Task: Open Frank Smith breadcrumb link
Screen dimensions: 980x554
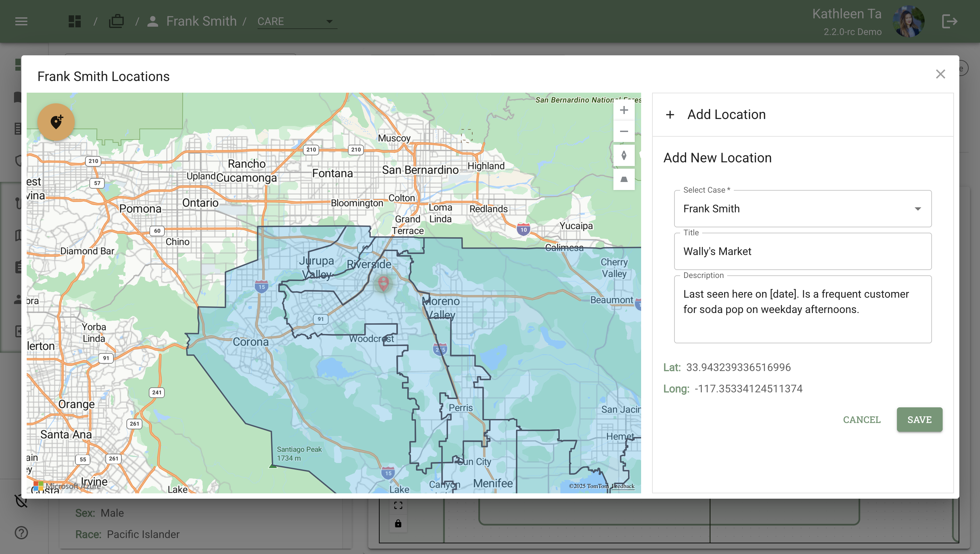Action: 201,21
